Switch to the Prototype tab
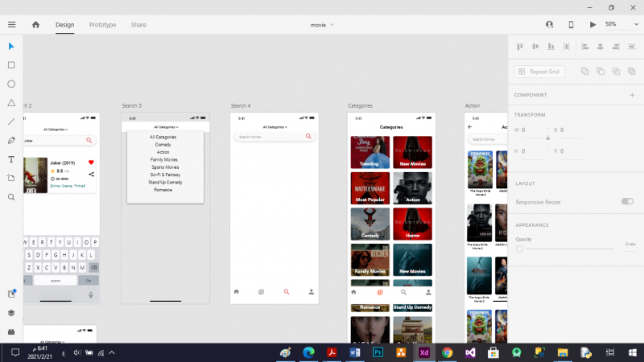 coord(103,25)
